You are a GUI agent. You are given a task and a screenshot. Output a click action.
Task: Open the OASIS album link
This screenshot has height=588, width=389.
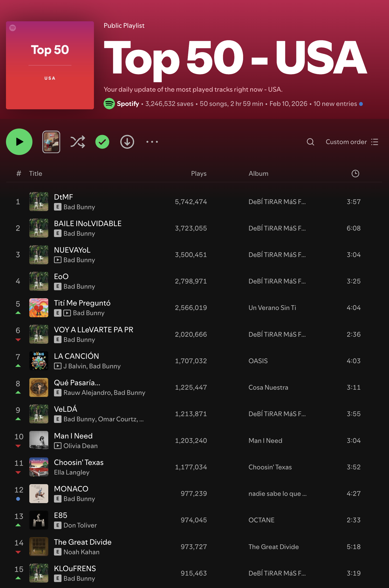[x=258, y=361]
